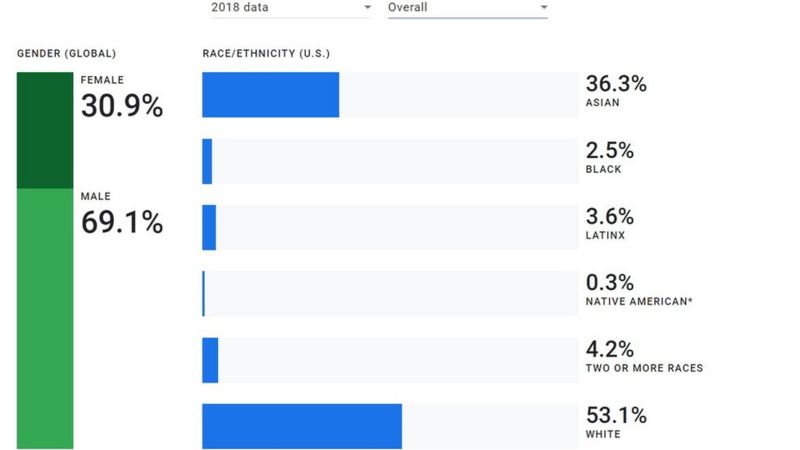Click the Race/Ethnicity (U.S.) heading
Image resolution: width=800 pixels, height=450 pixels.
[266, 53]
